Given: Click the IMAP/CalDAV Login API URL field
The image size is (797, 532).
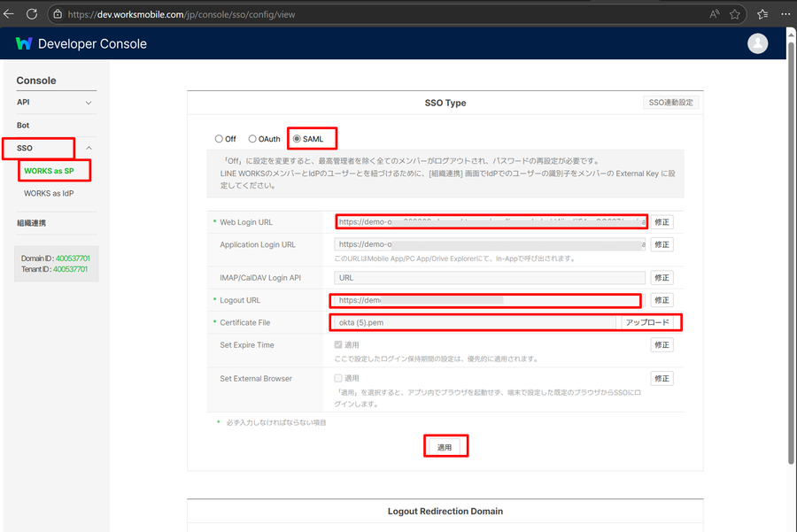Looking at the screenshot, I should (x=490, y=278).
